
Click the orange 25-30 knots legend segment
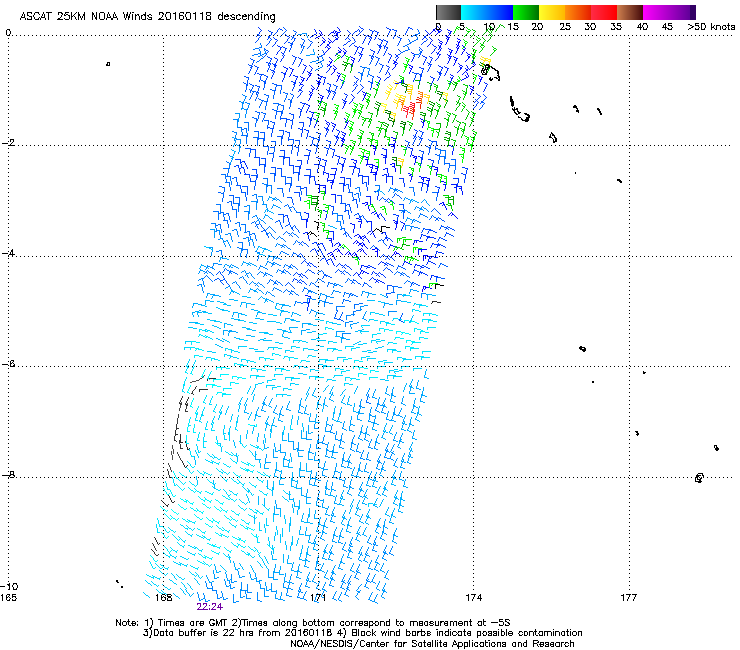[578, 12]
